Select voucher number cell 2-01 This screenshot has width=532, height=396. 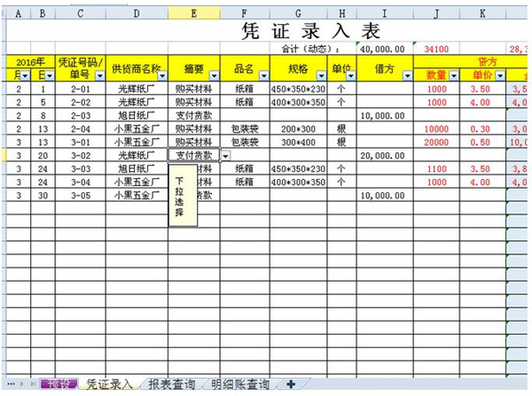click(81, 89)
